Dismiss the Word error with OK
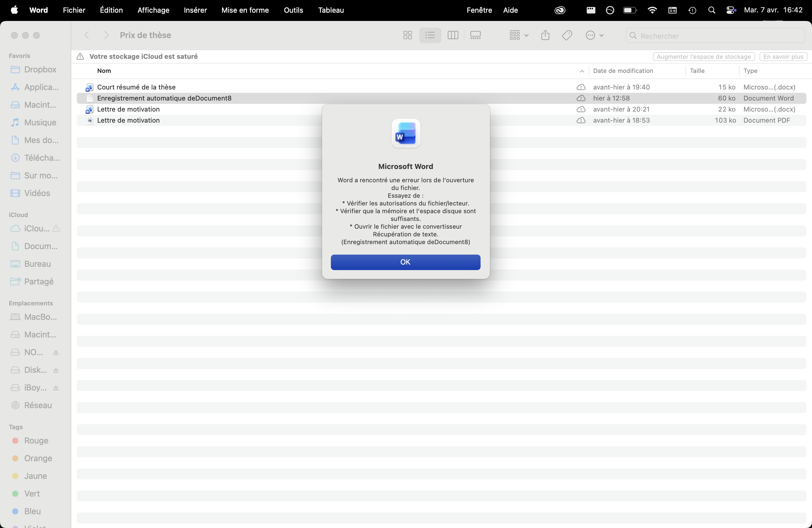812x528 pixels. point(405,262)
